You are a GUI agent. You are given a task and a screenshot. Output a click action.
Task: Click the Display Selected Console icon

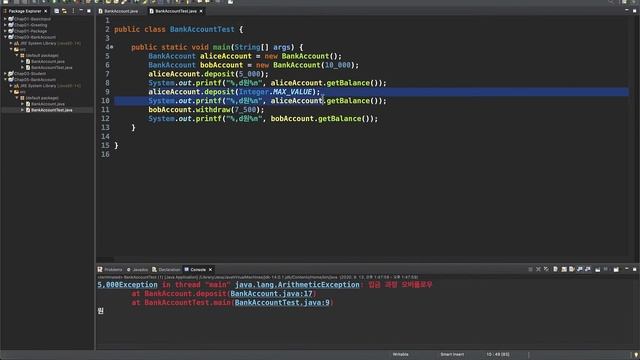point(606,269)
